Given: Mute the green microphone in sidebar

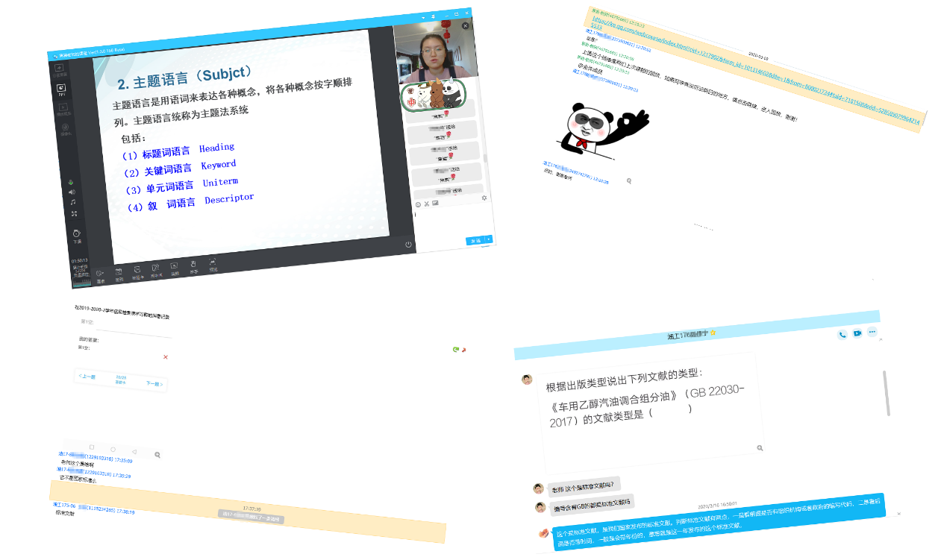Looking at the screenshot, I should click(x=72, y=183).
